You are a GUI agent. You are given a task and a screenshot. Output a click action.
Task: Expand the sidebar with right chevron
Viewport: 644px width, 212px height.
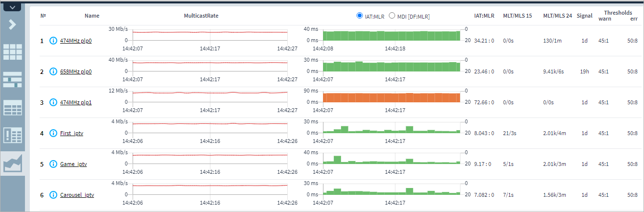tap(13, 24)
